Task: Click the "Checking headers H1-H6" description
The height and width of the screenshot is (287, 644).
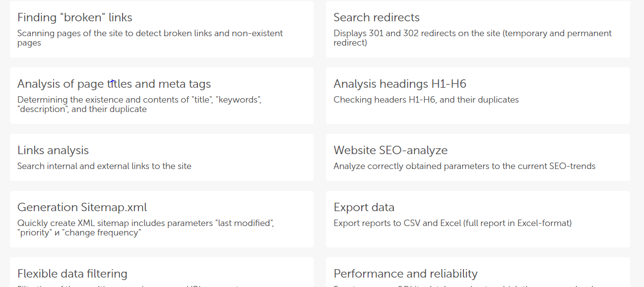Action: 426,100
